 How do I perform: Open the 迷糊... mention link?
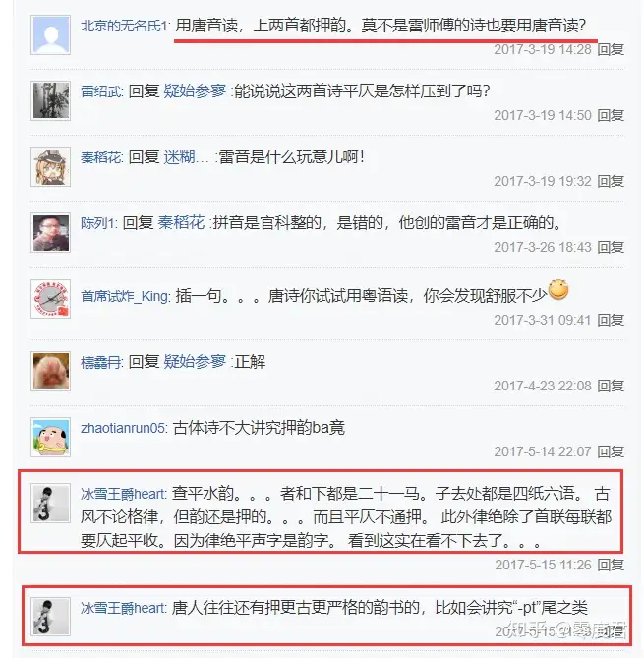(186, 157)
